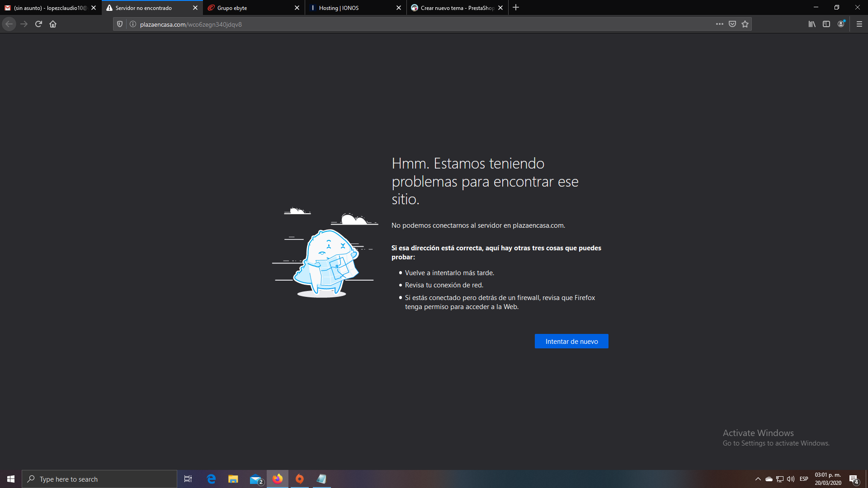Screen dimensions: 868x488
Task: Open volume control in system tray
Action: [x=791, y=479]
